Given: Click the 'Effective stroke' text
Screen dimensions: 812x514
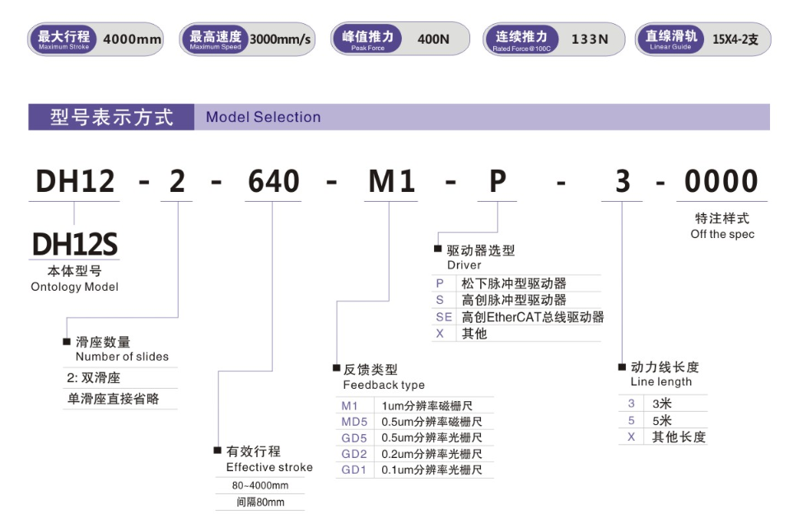Looking at the screenshot, I should tap(269, 467).
